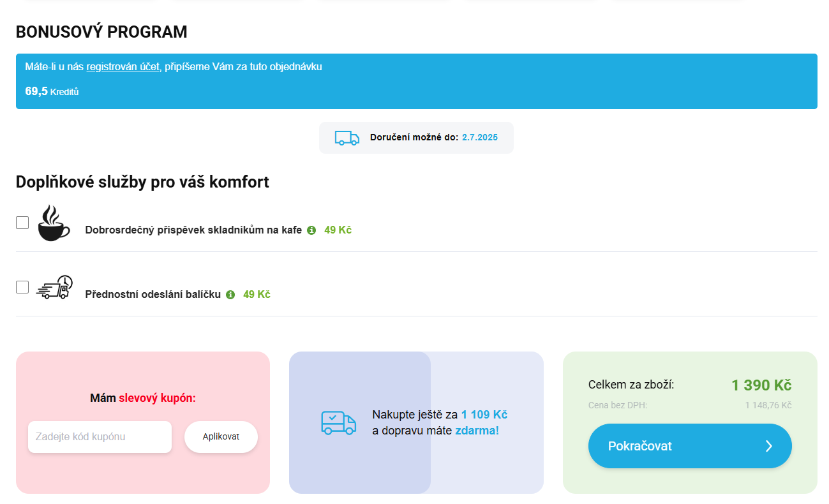Click the 1 390 Kč total price
Viewport: 829px width, 504px height.
(x=761, y=385)
